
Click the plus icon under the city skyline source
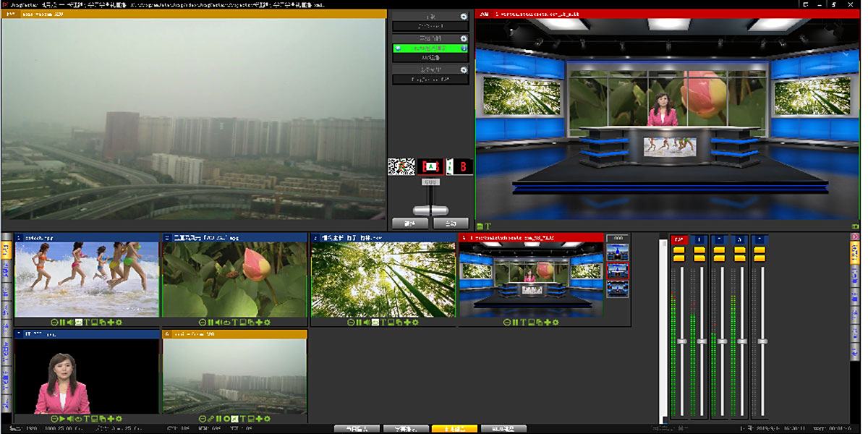tap(259, 419)
